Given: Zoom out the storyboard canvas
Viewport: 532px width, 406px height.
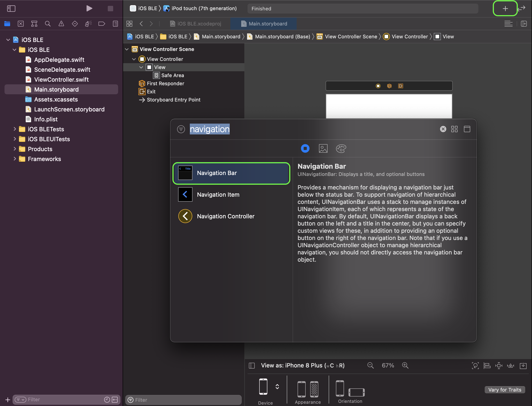Looking at the screenshot, I should click(370, 365).
